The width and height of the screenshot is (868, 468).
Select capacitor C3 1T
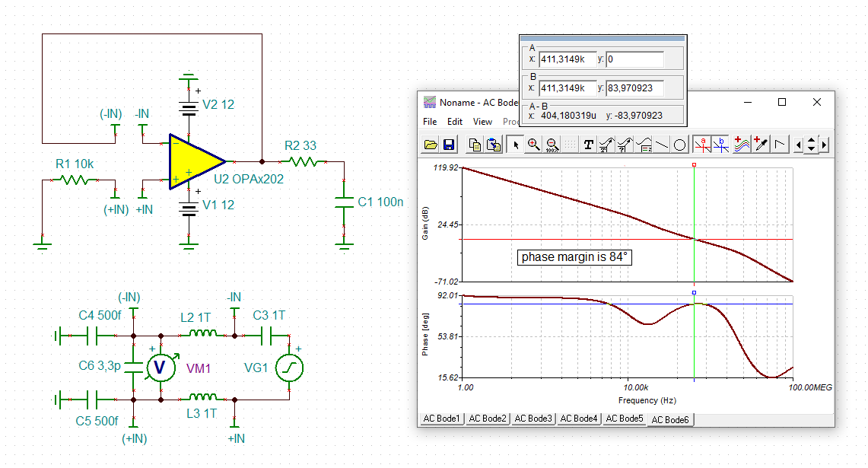265,336
